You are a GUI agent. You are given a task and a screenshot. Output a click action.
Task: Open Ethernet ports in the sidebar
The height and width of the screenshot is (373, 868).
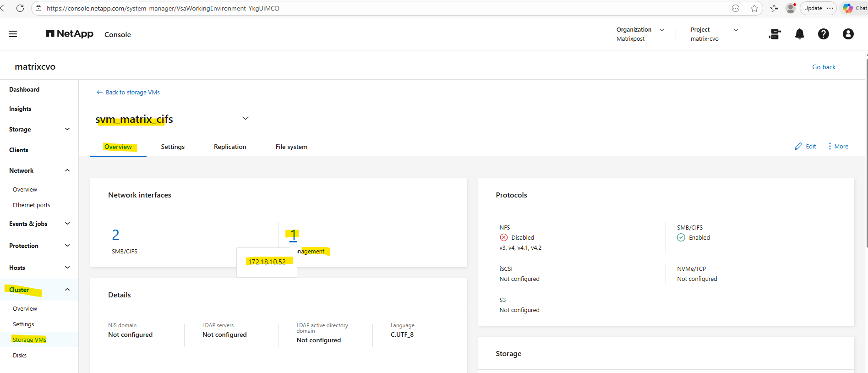32,205
